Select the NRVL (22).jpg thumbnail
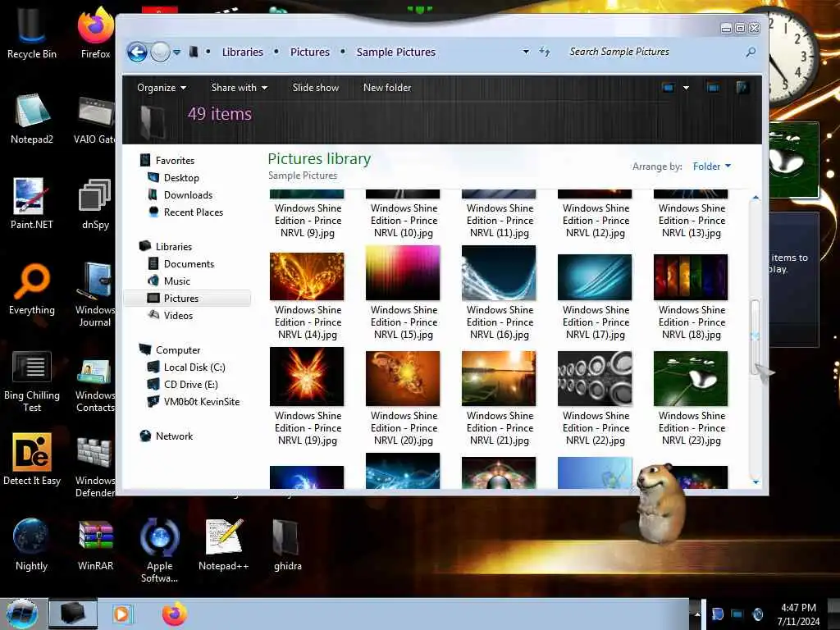Image resolution: width=840 pixels, height=630 pixels. [x=595, y=378]
